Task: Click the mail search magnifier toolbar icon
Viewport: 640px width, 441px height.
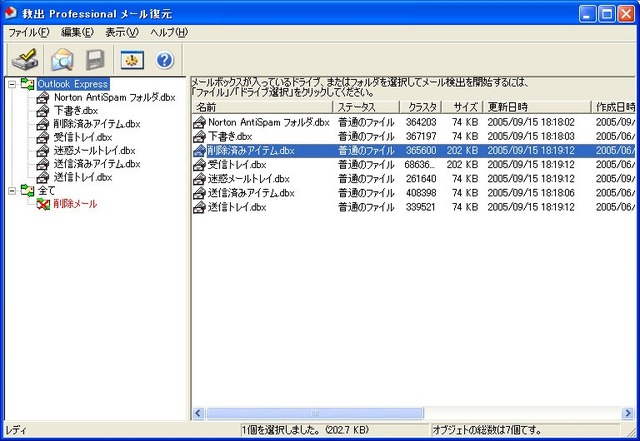Action: 62,60
